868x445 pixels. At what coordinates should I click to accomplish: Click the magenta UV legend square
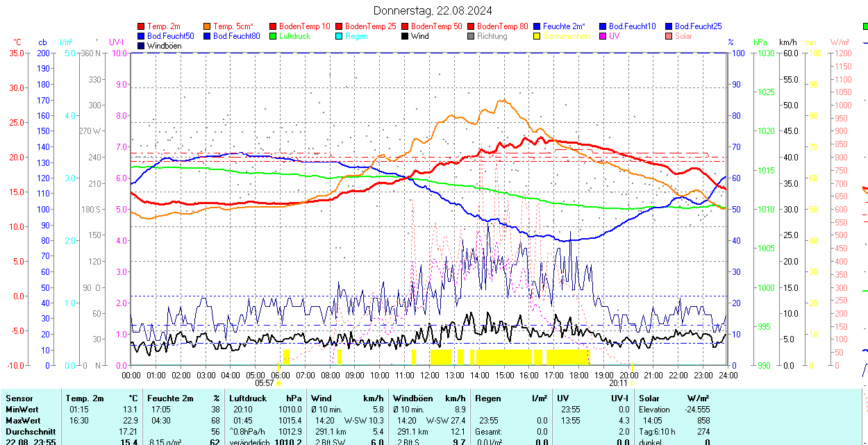[603, 36]
